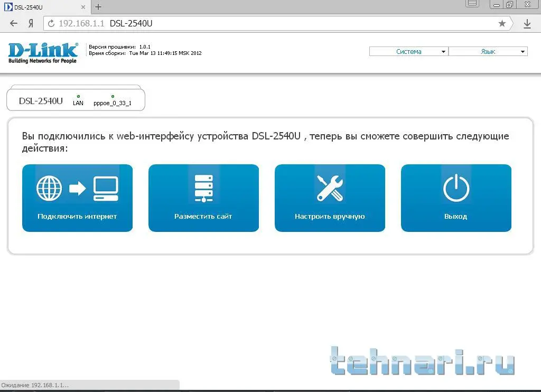Open the Система dropdown menu
541x392 pixels.
coord(409,51)
